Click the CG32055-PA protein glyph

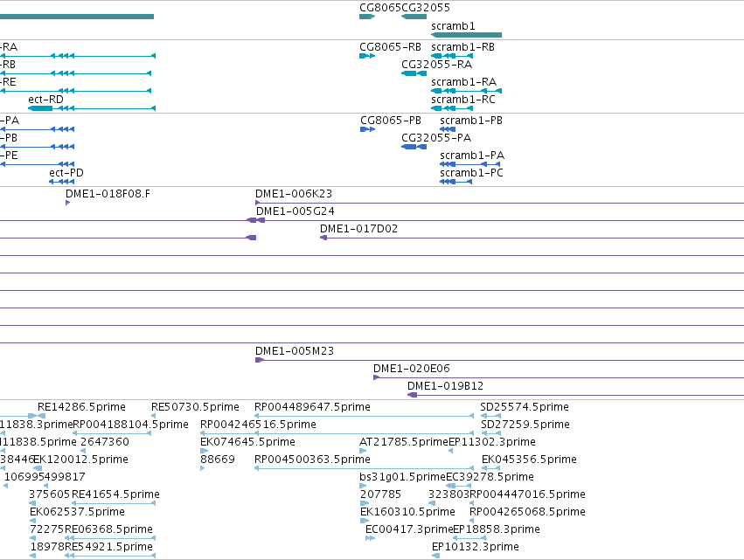414,147
